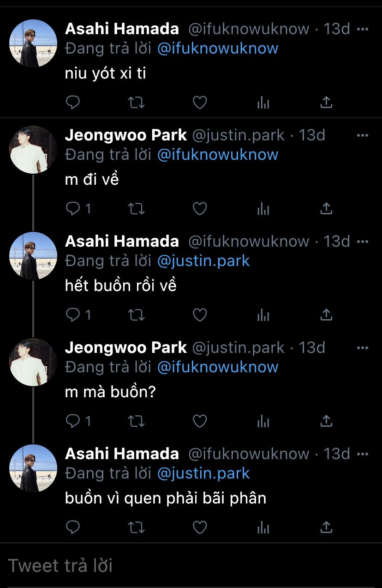Image resolution: width=382 pixels, height=588 pixels.
Task: Focus the "Tweet trả lời" reply field
Action: pyautogui.click(x=191, y=565)
